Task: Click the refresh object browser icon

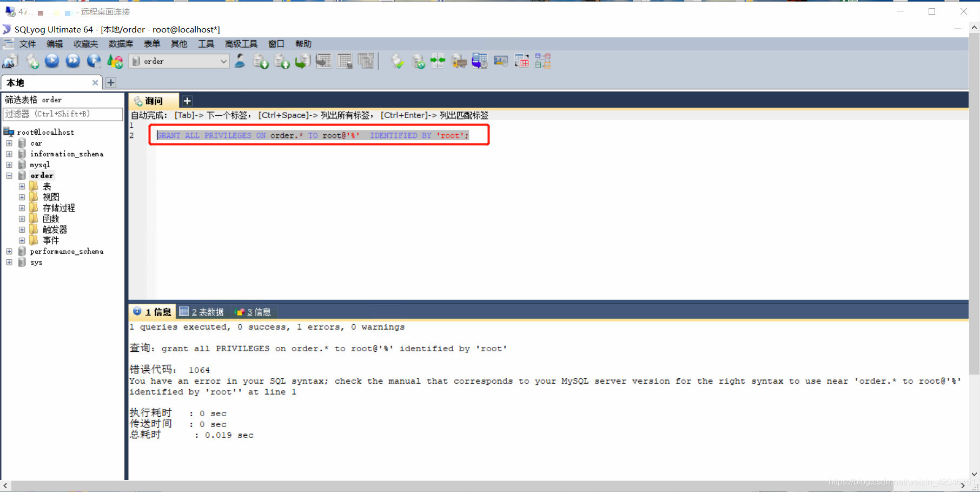Action: [x=115, y=61]
